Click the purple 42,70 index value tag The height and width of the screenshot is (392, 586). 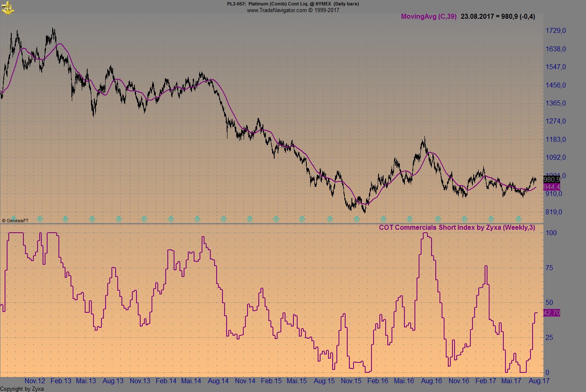click(551, 313)
